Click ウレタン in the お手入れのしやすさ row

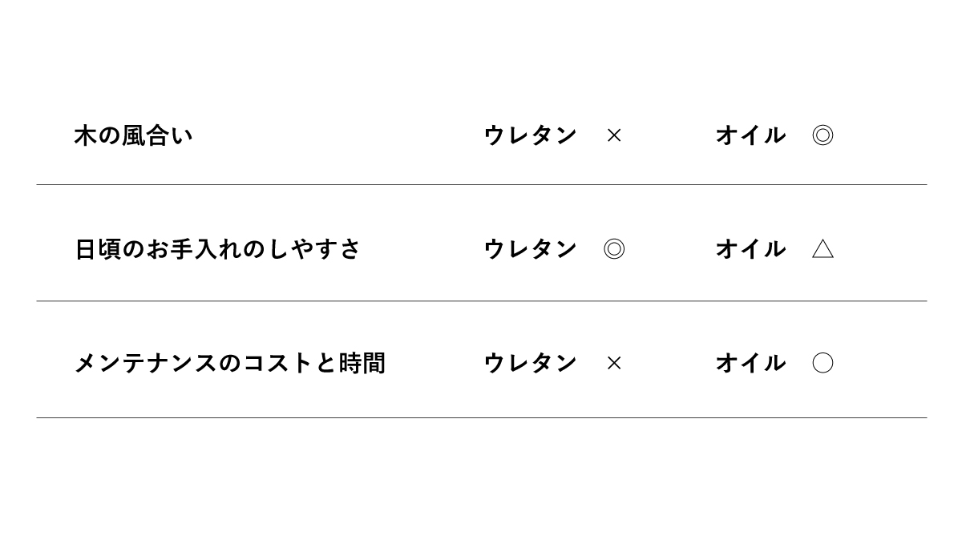coord(530,249)
